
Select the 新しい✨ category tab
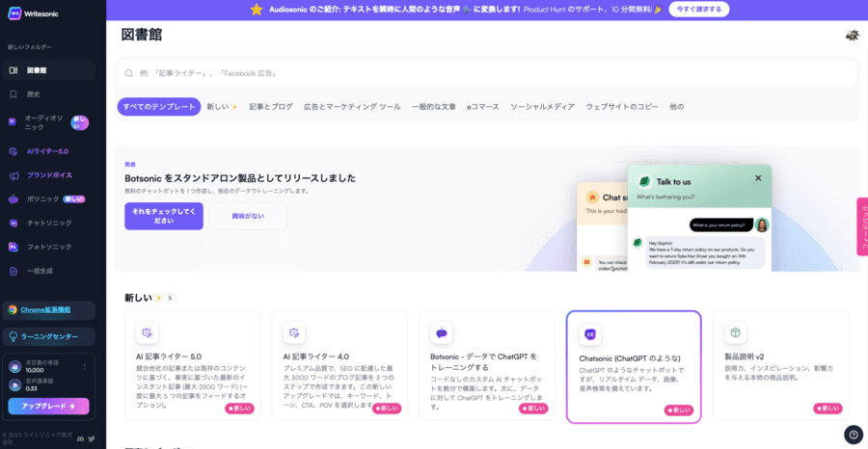[x=223, y=107]
